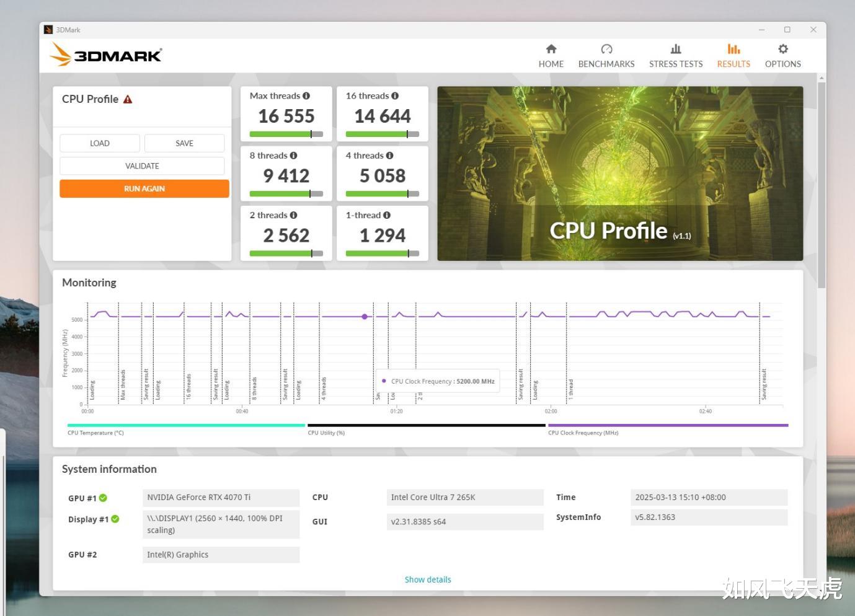Click the green check icon next to Display #1
855x616 pixels.
pyautogui.click(x=115, y=519)
